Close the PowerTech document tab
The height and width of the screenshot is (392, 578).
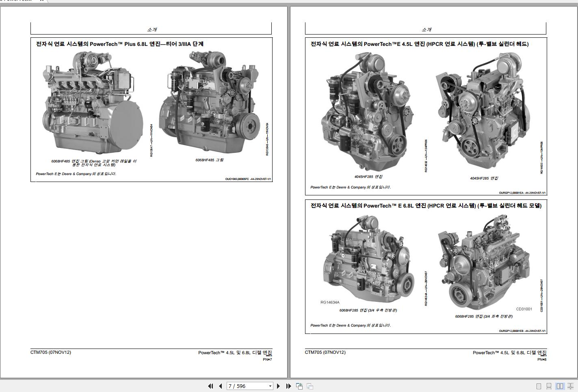click(41, 1)
